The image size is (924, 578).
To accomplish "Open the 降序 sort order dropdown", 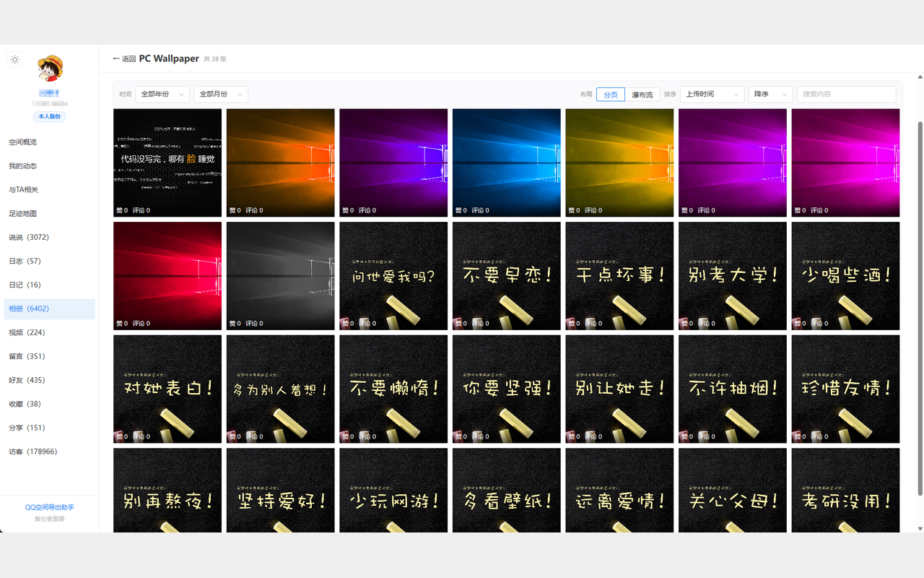I will [771, 94].
